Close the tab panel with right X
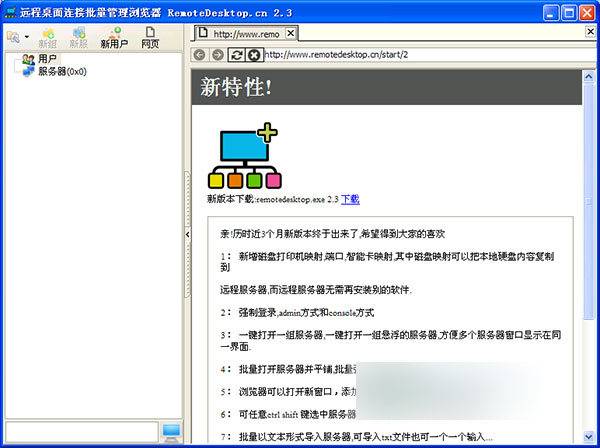Viewport: 600px width, 448px height. point(590,32)
